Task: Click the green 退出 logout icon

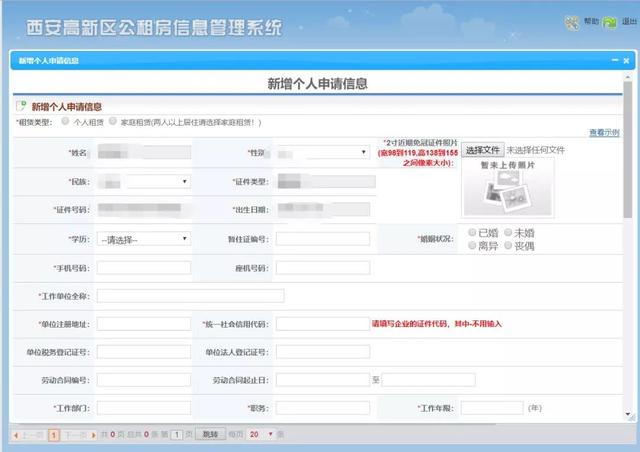Action: (610, 23)
